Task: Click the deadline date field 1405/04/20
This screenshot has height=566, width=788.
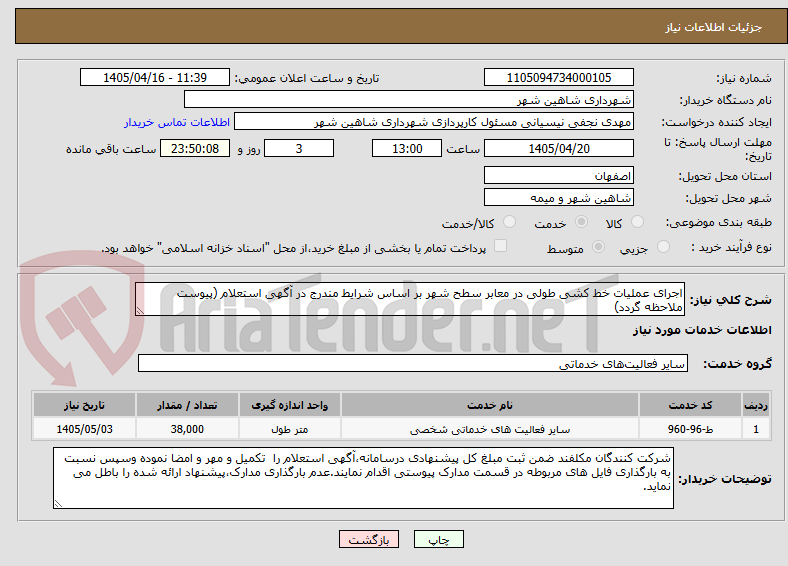Action: 558,149
